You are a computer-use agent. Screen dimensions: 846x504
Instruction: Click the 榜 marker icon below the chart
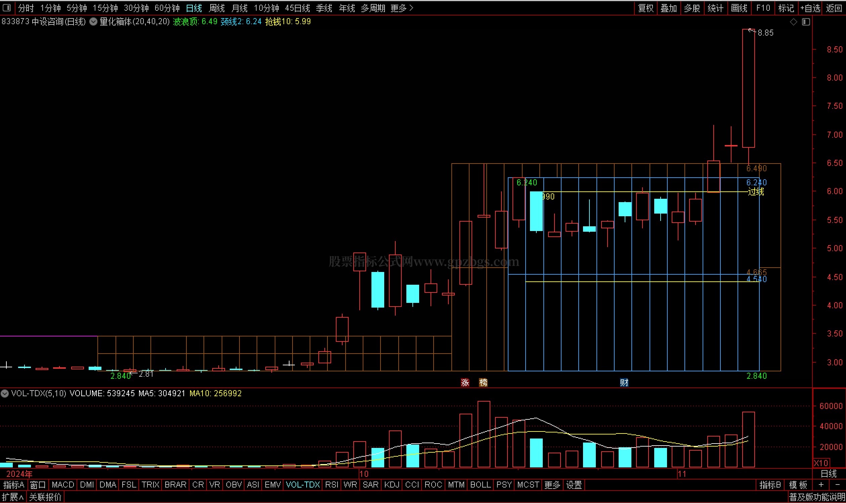pyautogui.click(x=483, y=383)
